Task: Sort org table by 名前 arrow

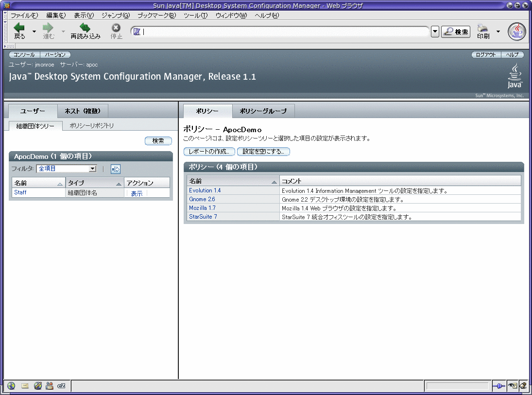Action: (x=60, y=184)
